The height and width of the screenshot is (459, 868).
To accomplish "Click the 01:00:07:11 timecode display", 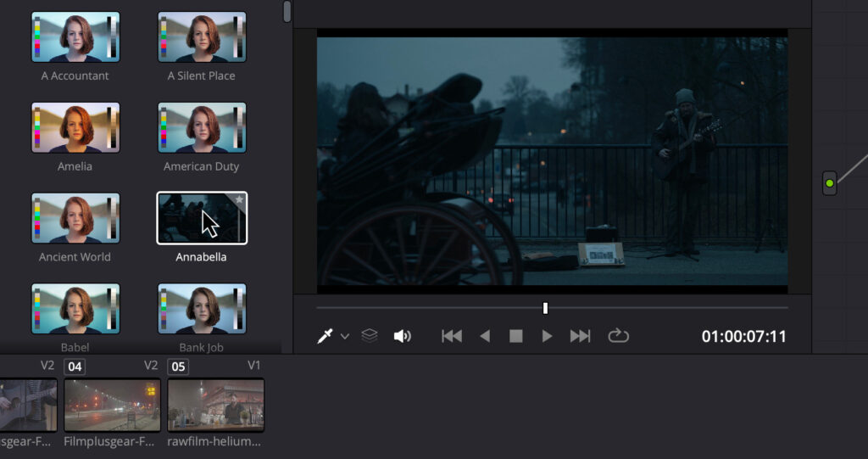I will pos(743,337).
